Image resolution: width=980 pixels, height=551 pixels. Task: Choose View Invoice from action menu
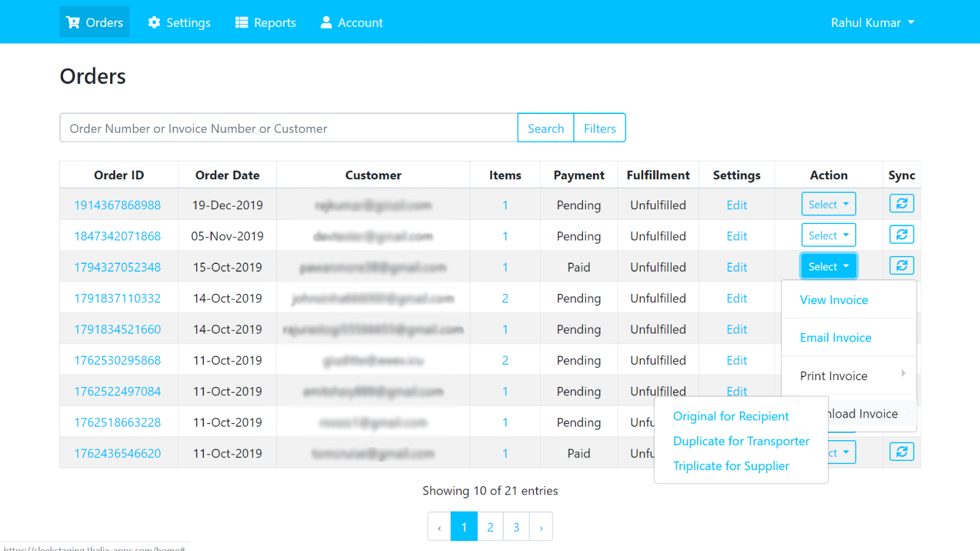tap(834, 300)
